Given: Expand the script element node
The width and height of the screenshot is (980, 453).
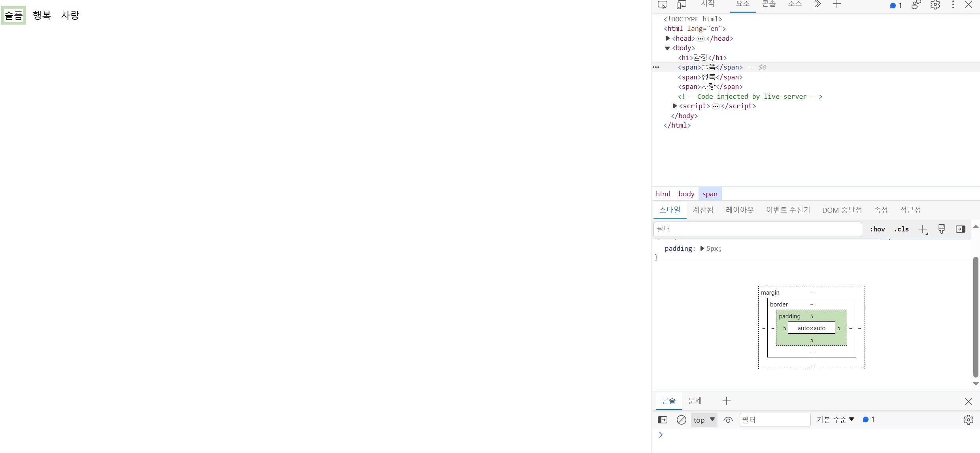Looking at the screenshot, I should pos(675,106).
